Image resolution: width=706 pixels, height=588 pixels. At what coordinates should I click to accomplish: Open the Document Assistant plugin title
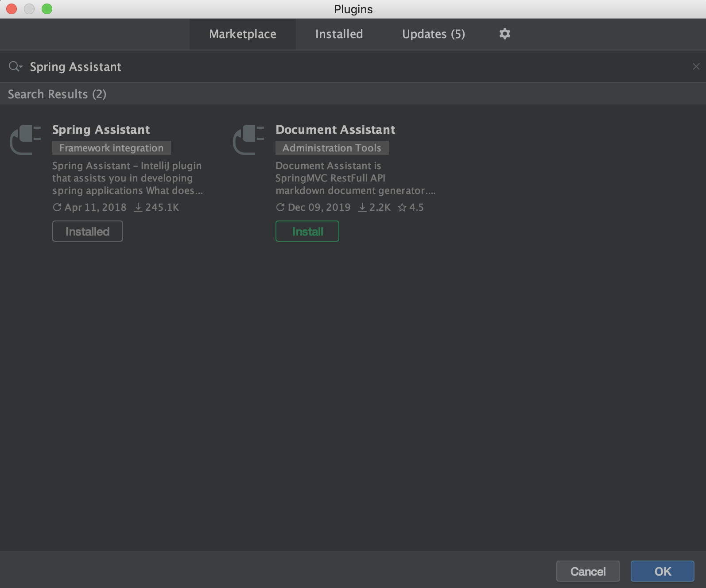tap(335, 130)
